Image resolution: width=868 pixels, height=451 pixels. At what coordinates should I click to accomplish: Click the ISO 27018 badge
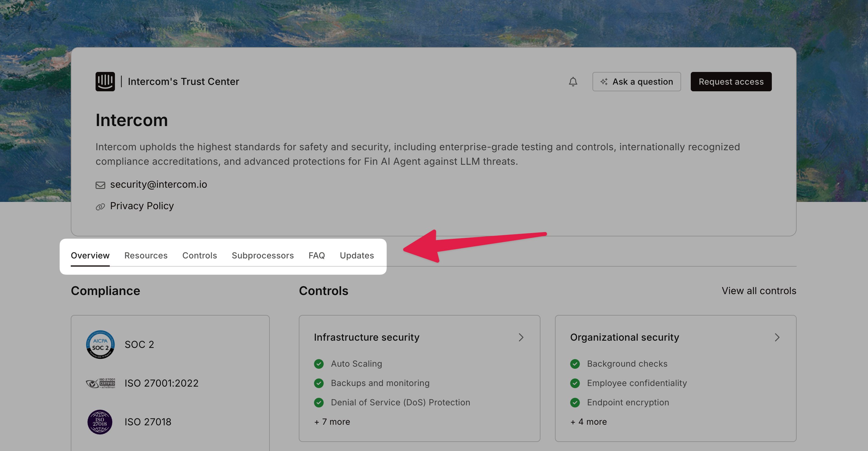pyautogui.click(x=100, y=422)
